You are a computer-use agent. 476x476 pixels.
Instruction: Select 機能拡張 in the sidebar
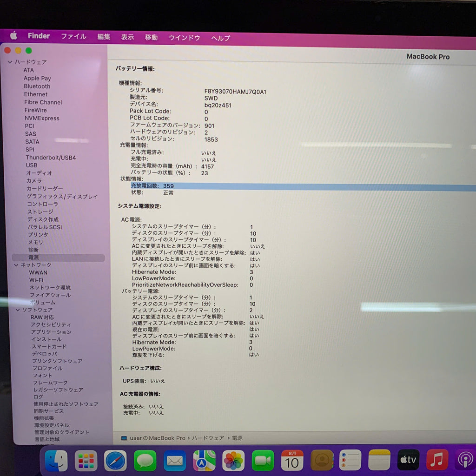[x=44, y=418]
